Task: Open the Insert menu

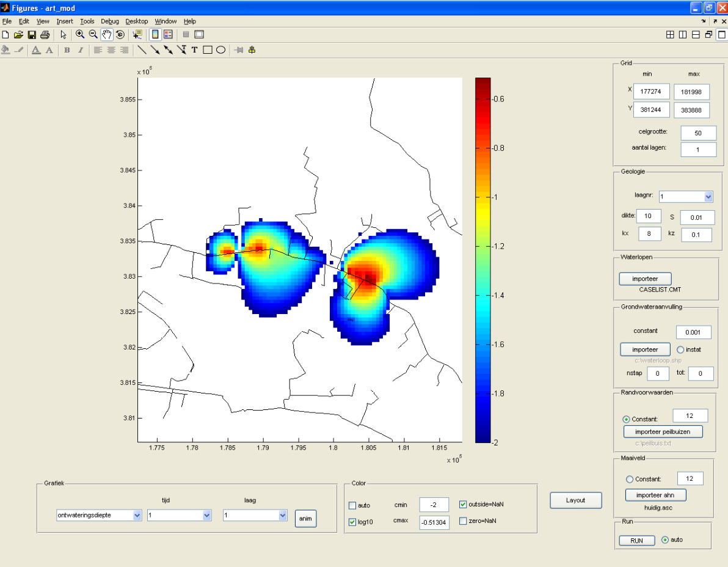Action: coord(65,21)
